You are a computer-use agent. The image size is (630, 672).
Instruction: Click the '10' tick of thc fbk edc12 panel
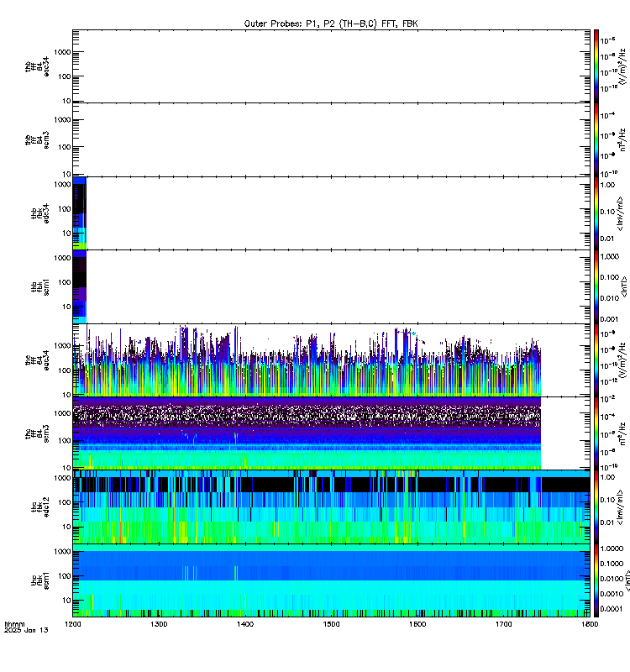(x=66, y=527)
